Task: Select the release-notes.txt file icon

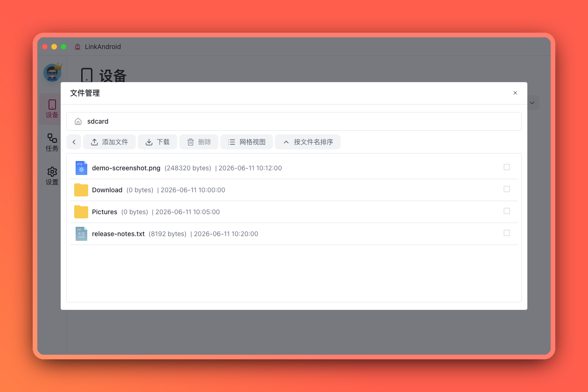Action: pyautogui.click(x=81, y=234)
